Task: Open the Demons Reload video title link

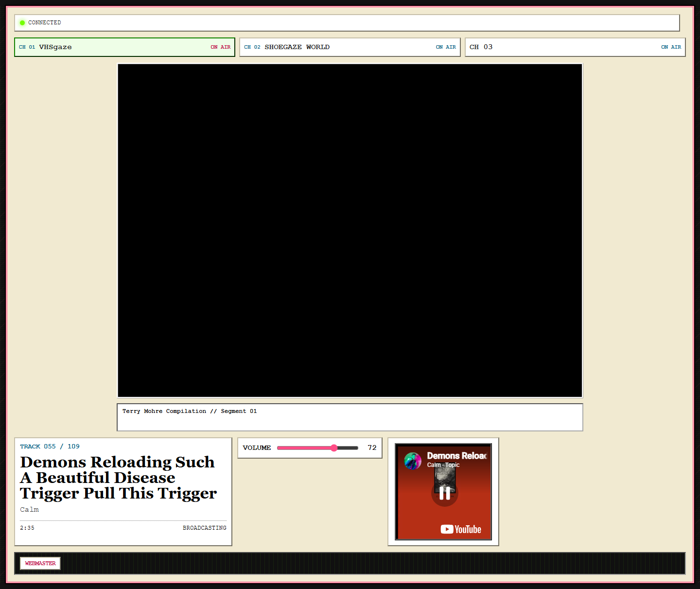Action: coord(456,456)
